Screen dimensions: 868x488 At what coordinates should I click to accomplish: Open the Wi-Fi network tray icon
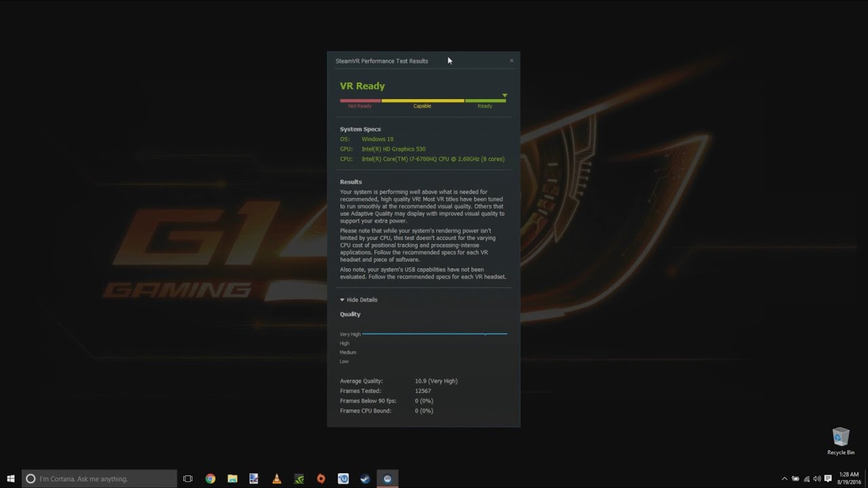(806, 479)
